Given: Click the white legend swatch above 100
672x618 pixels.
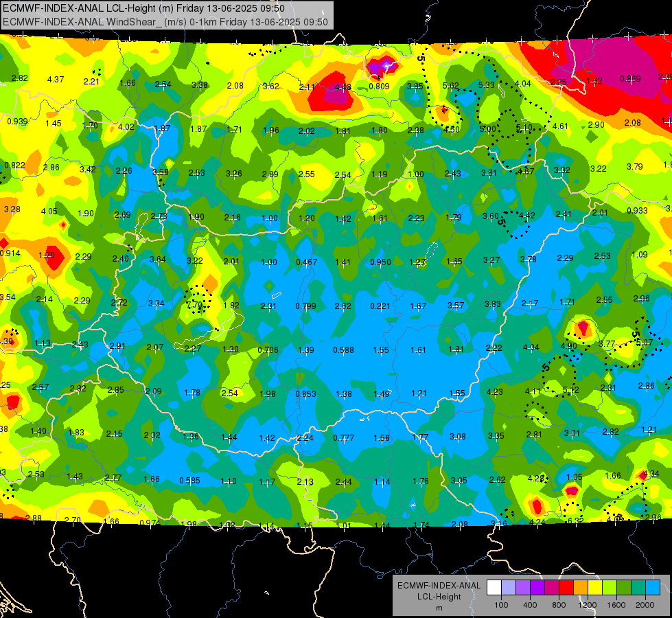Looking at the screenshot, I should point(494,588).
